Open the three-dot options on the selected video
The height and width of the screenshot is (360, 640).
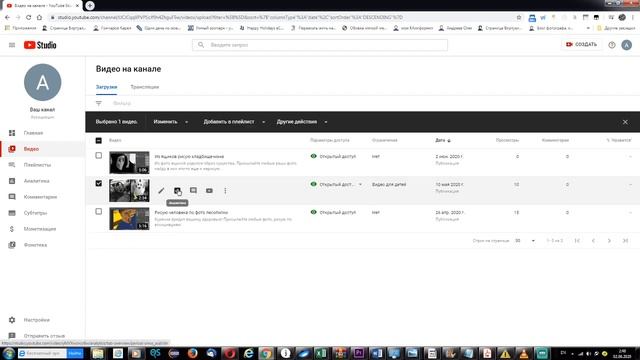tap(225, 191)
